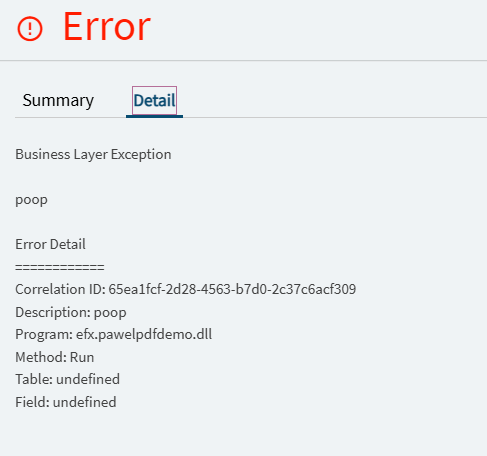
Task: Click the Method: Run line
Action: [x=55, y=357]
